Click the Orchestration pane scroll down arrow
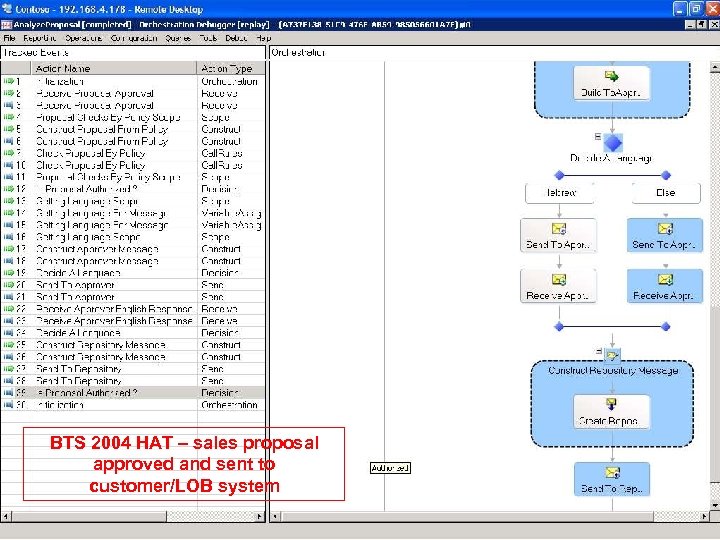 click(x=714, y=506)
